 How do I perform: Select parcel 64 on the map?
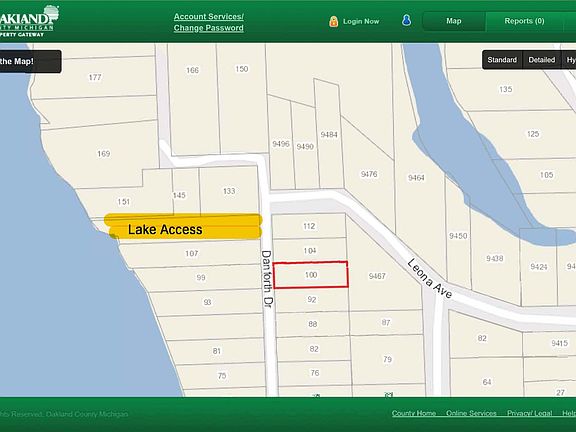[x=487, y=382]
